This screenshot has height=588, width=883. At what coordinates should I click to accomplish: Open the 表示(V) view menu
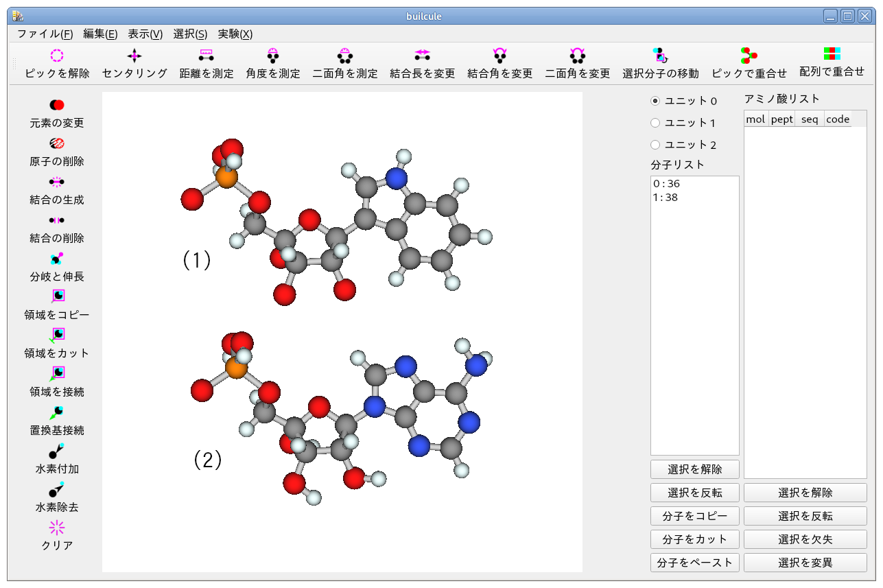(x=145, y=34)
